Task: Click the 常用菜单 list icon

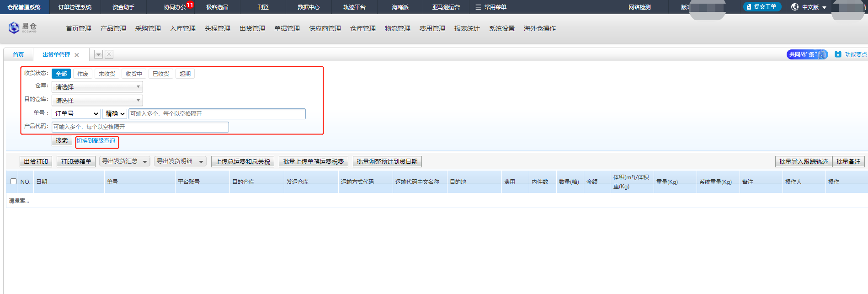Action: (478, 7)
